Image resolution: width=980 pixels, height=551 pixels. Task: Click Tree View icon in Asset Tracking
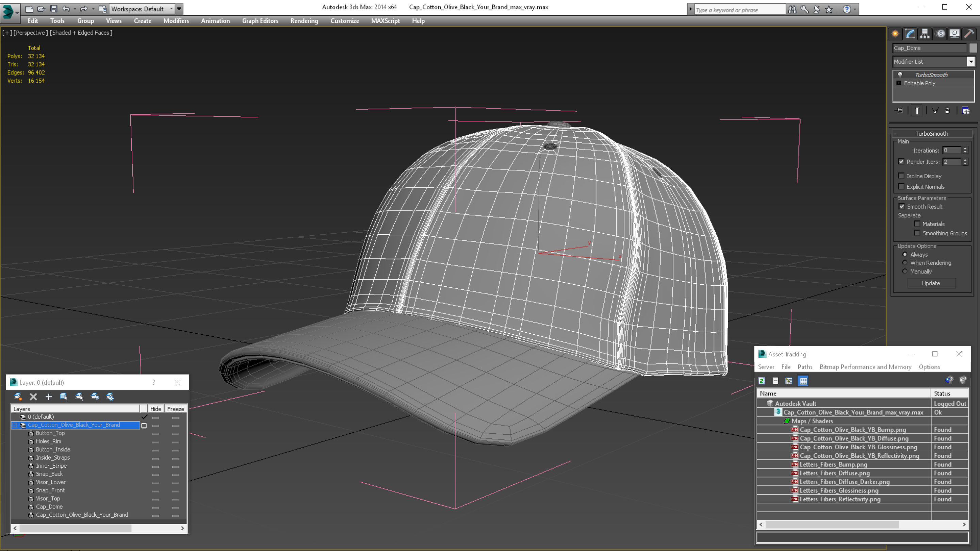click(789, 381)
